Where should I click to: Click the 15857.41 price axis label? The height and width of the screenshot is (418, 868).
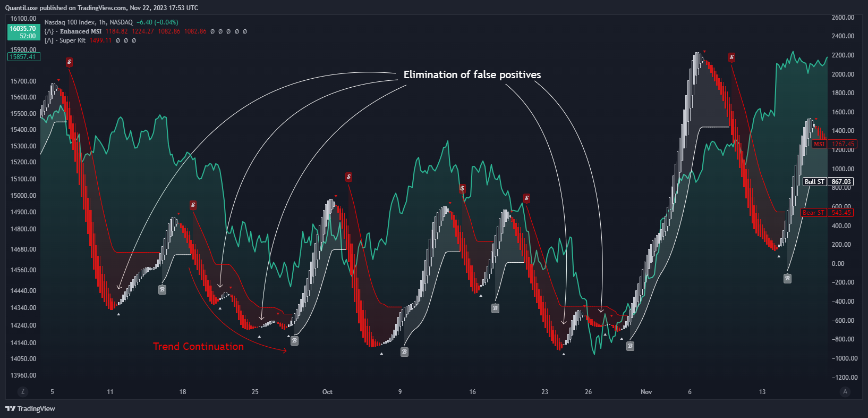coord(23,57)
